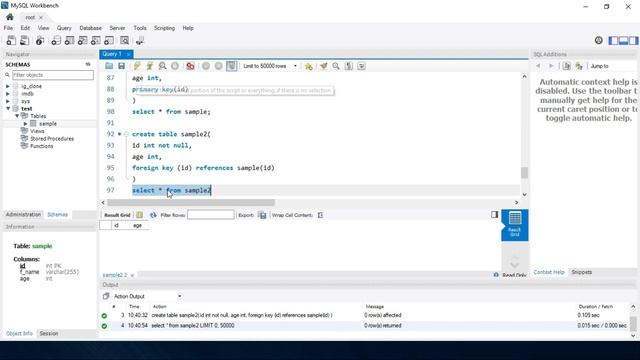The height and width of the screenshot is (360, 640).
Task: Toggle the bottom output panel visibility
Action: 623,40
